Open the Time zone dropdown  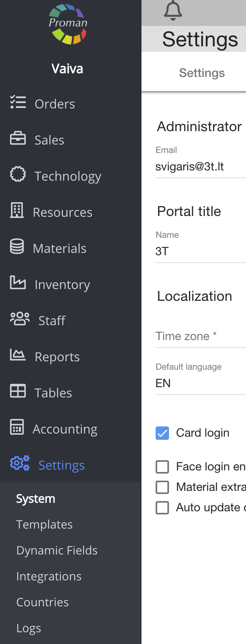click(200, 337)
